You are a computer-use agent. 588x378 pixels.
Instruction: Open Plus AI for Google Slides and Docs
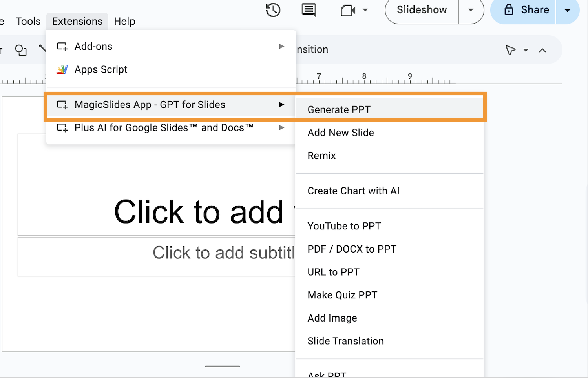point(171,128)
